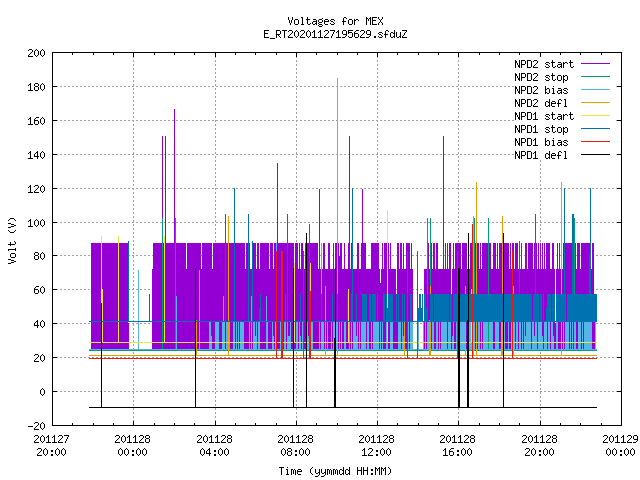
Task: Click the 'Volt (V)' y-axis label
Action: (12, 240)
